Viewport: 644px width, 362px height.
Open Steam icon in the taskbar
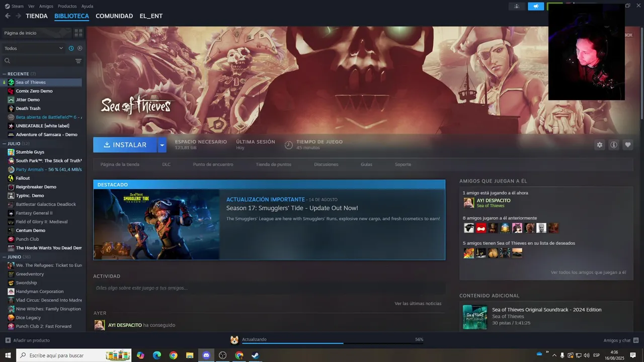pos(255,355)
